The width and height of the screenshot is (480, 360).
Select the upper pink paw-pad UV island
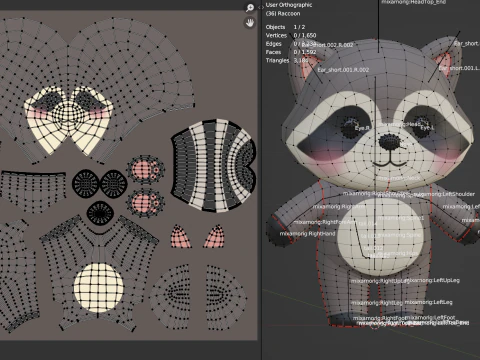click(145, 169)
